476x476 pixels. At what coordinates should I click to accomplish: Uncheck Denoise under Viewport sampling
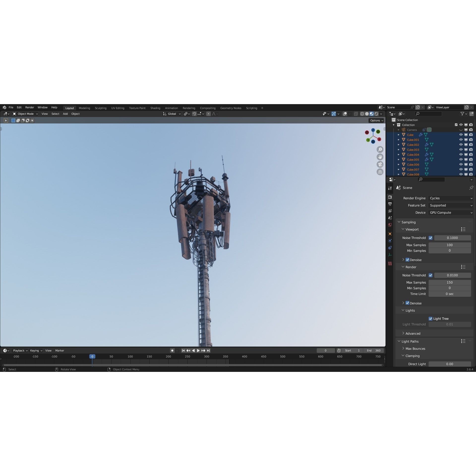point(408,260)
